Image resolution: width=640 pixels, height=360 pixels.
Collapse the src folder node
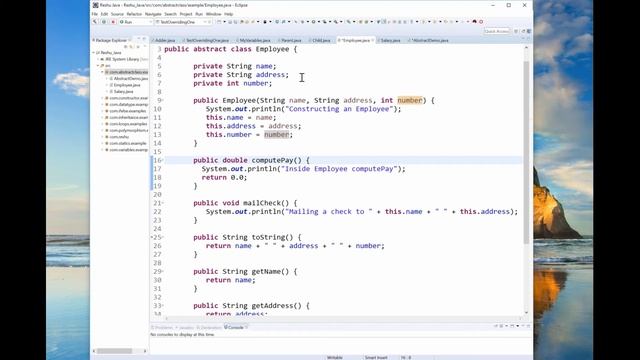click(x=98, y=66)
